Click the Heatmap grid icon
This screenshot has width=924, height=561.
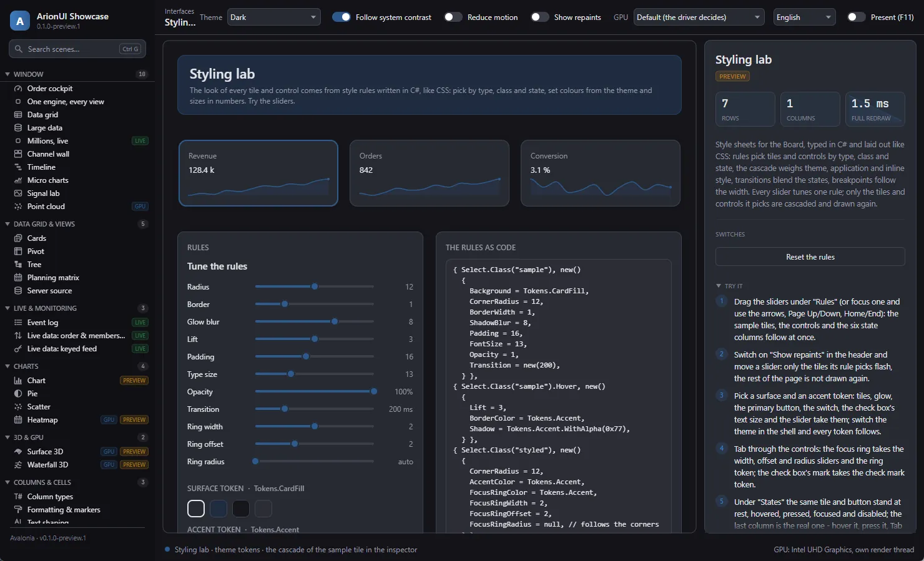point(18,420)
